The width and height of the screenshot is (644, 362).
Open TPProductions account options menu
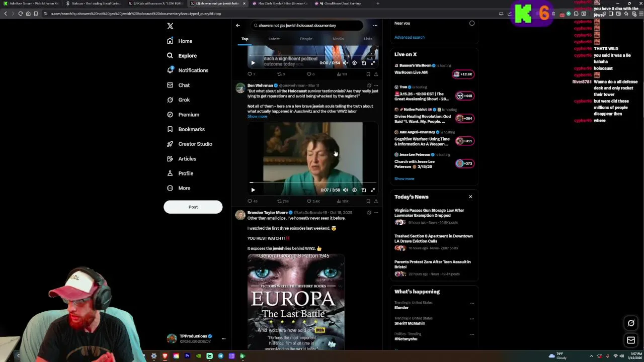[223, 338]
